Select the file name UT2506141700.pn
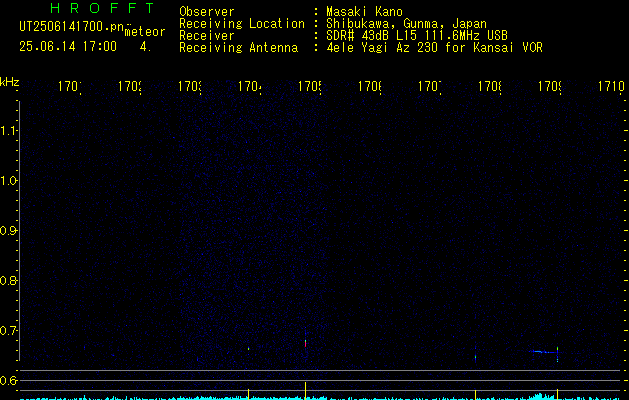The height and width of the screenshot is (400, 629). coord(71,27)
